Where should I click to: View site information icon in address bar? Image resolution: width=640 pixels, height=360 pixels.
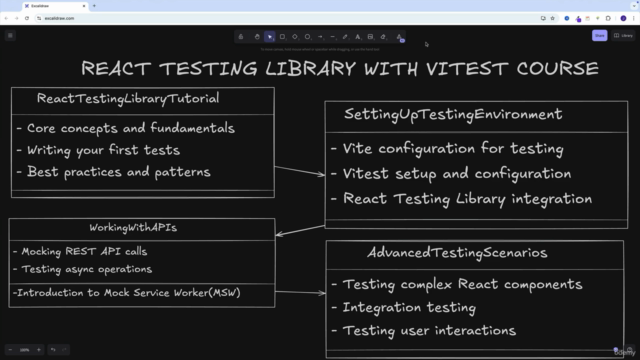(x=39, y=18)
